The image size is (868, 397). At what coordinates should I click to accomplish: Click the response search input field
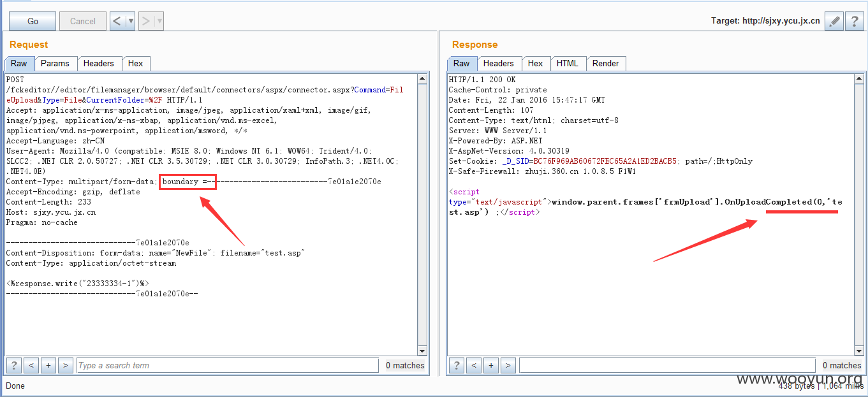click(x=667, y=365)
